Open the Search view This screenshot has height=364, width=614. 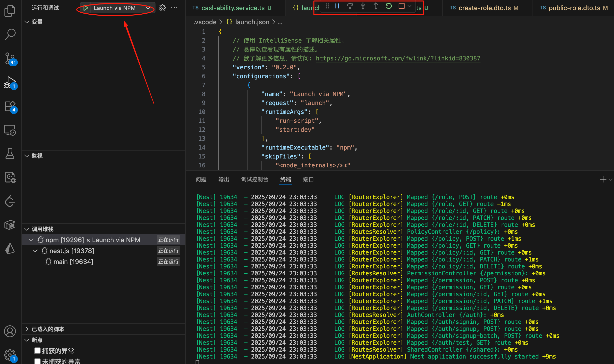pos(10,35)
